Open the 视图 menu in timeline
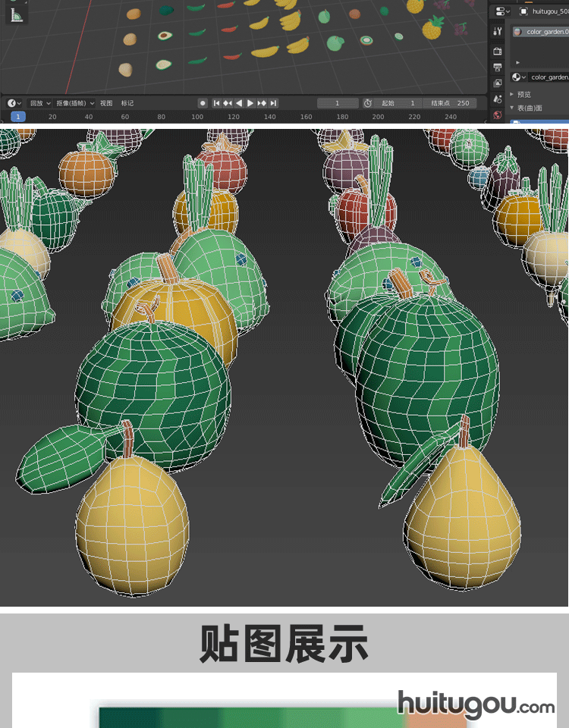 tap(106, 103)
